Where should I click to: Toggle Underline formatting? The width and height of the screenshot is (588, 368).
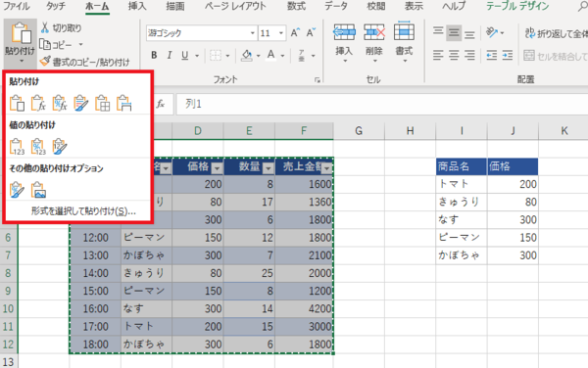184,56
